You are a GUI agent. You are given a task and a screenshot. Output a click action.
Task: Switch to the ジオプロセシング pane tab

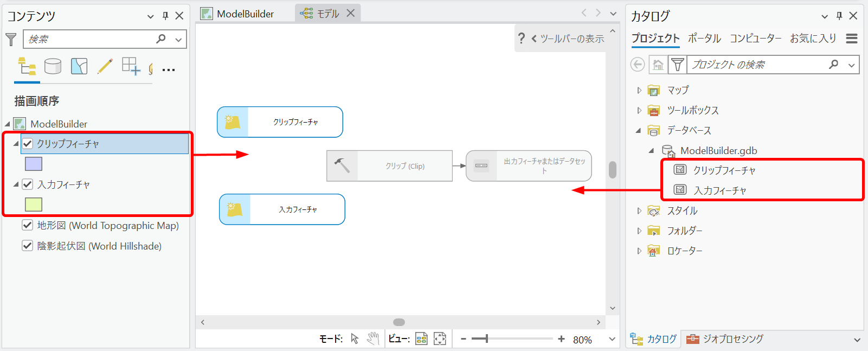(x=725, y=339)
